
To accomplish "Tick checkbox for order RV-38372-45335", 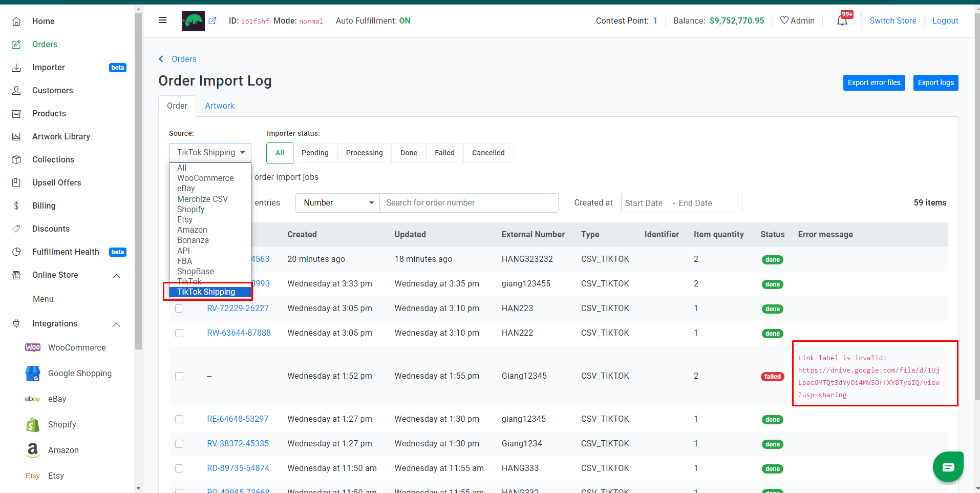I will point(179,444).
